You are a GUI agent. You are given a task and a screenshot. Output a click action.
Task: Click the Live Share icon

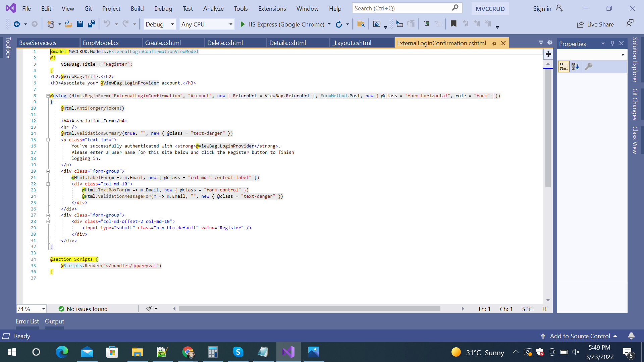[580, 24]
